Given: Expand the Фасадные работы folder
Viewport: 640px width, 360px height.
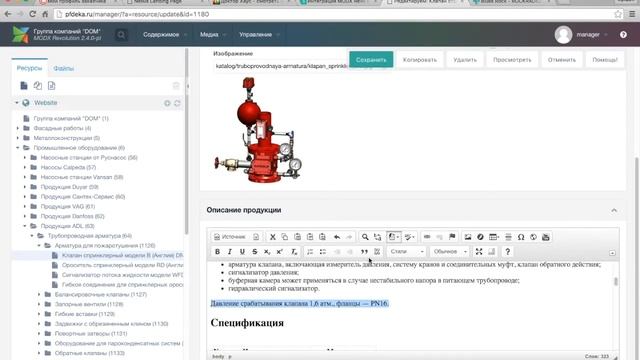Looking at the screenshot, I should click(18, 128).
